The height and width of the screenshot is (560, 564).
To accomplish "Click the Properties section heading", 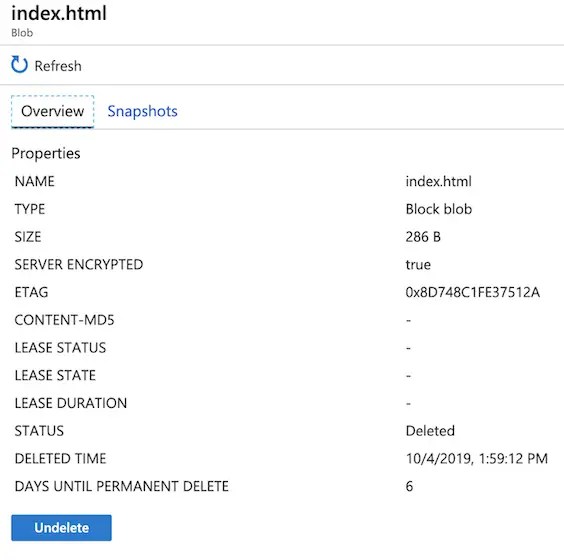I will (46, 154).
